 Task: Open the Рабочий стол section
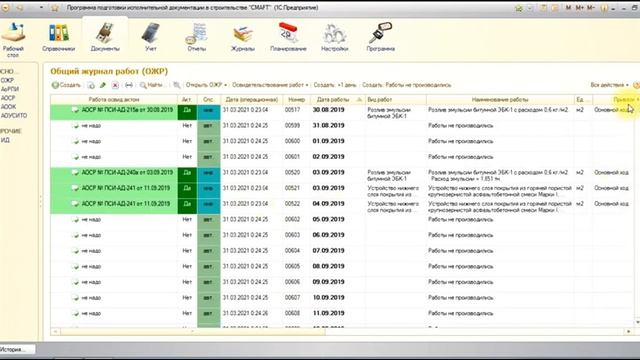pyautogui.click(x=13, y=40)
